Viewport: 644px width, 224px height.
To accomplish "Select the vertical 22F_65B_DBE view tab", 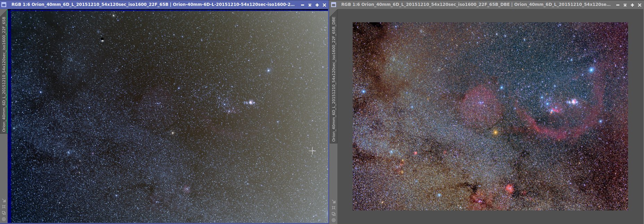I will tap(334, 79).
